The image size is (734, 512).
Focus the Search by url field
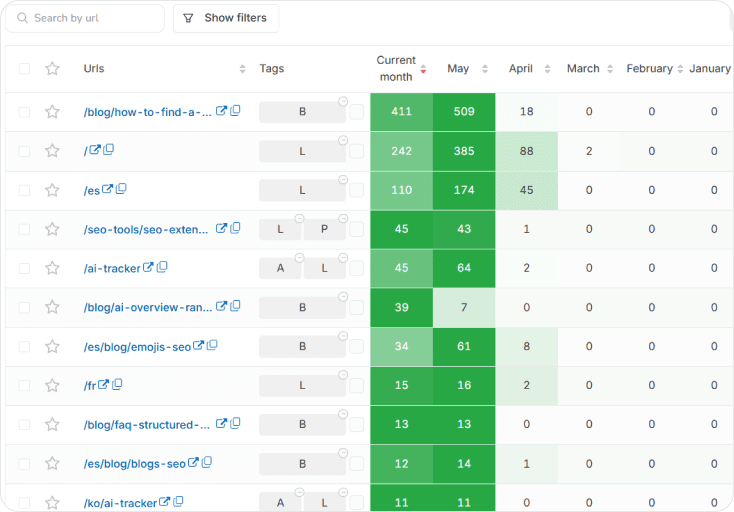pyautogui.click(x=85, y=18)
